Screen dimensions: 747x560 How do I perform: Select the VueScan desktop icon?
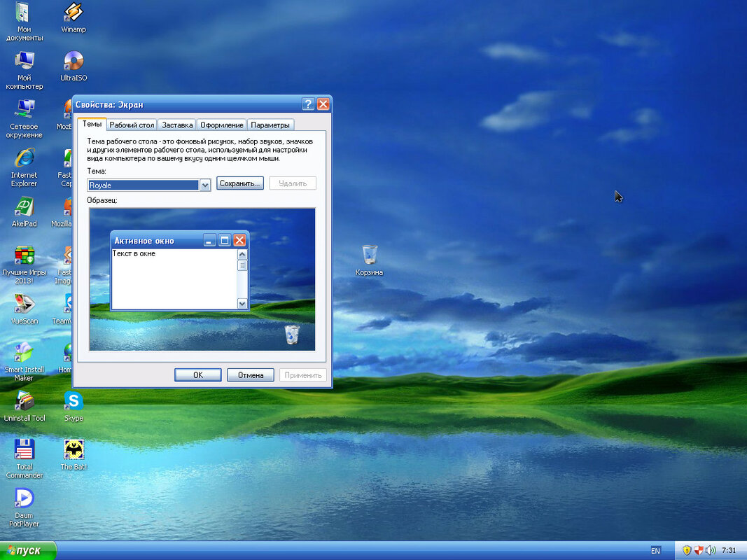click(x=23, y=304)
